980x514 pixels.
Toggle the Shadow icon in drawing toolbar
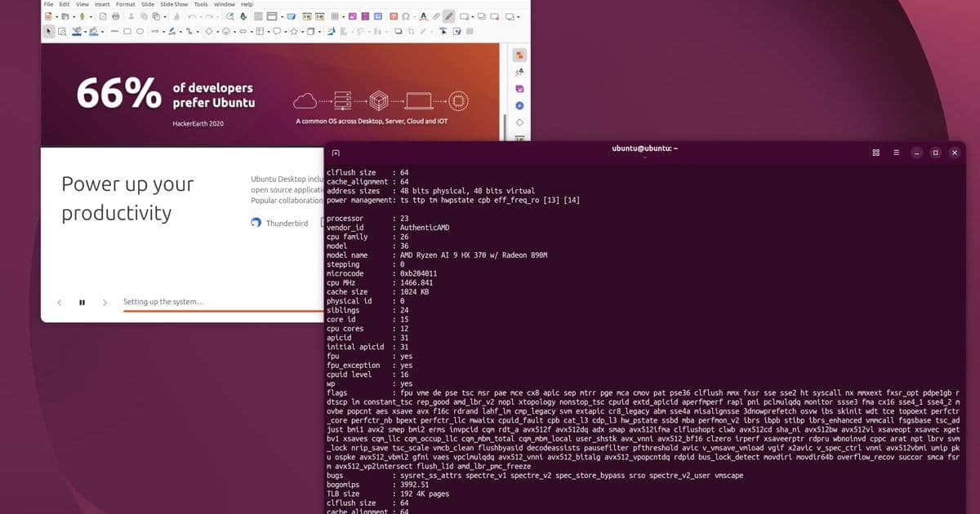point(398,31)
